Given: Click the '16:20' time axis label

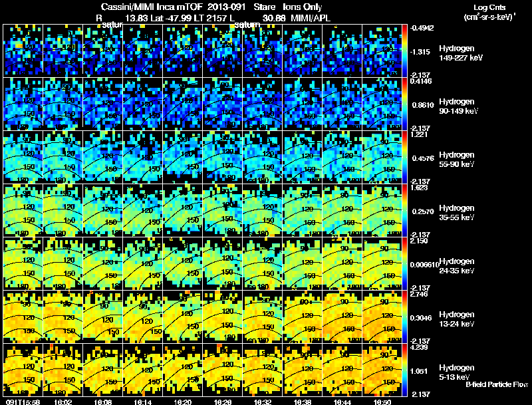Looking at the screenshot, I should click(182, 402).
